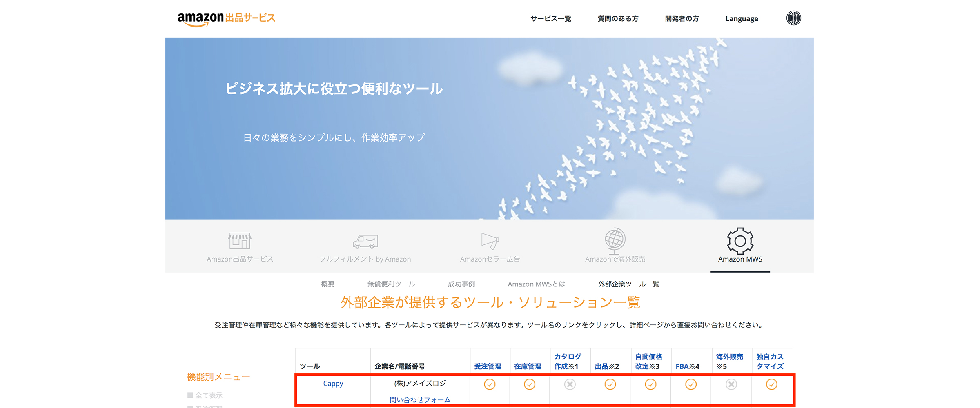Viewport: 980px width, 408px height.
Task: Click Cappy 在庫管理 check mark icon
Action: tap(530, 384)
